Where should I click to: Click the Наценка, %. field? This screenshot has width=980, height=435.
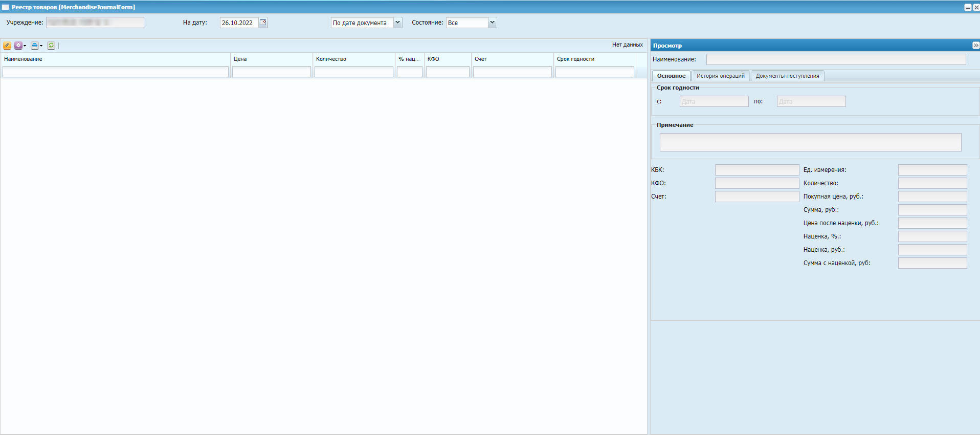pos(932,236)
